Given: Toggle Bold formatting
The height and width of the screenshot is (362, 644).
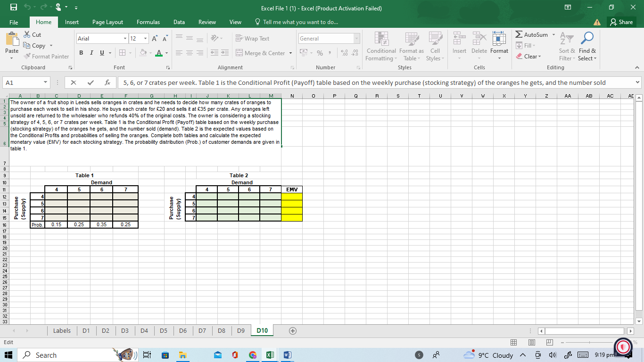Looking at the screenshot, I should point(81,53).
